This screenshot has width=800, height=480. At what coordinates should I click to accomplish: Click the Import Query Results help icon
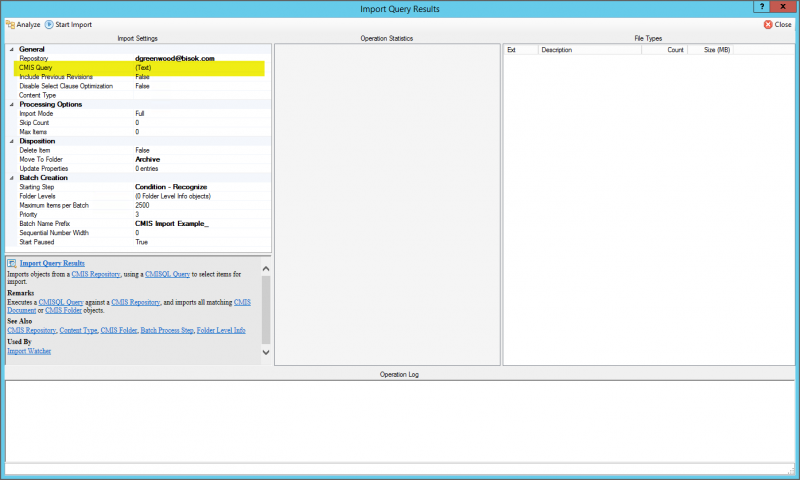pos(12,263)
